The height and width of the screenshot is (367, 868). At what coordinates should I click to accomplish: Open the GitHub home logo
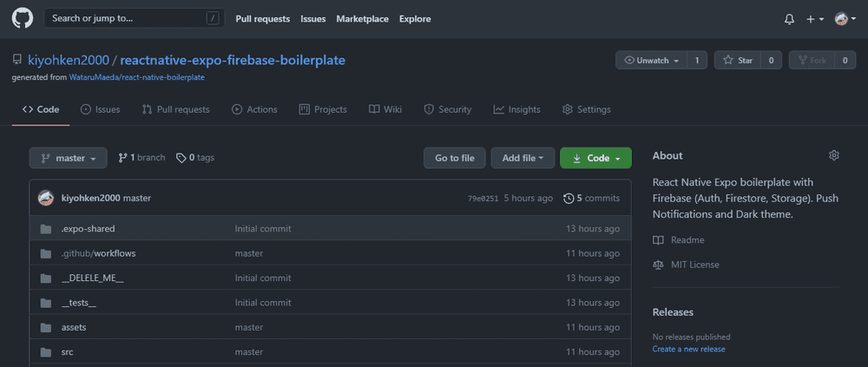pos(23,18)
